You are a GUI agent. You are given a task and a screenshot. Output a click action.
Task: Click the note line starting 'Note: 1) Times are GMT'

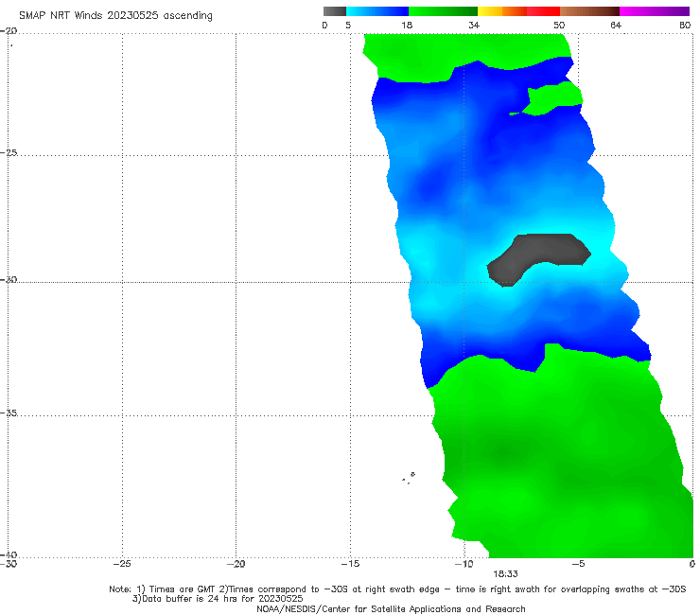[x=397, y=589]
